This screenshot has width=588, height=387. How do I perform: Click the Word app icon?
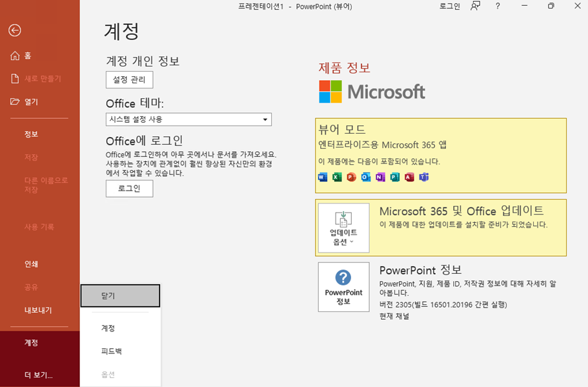click(x=323, y=177)
